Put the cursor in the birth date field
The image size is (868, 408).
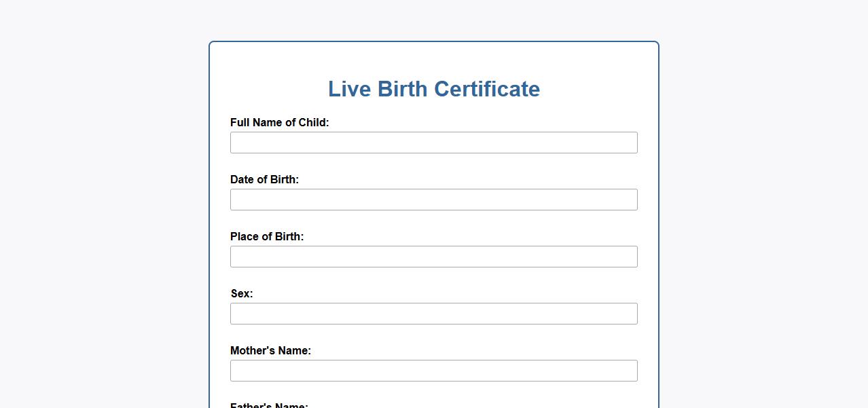(433, 200)
